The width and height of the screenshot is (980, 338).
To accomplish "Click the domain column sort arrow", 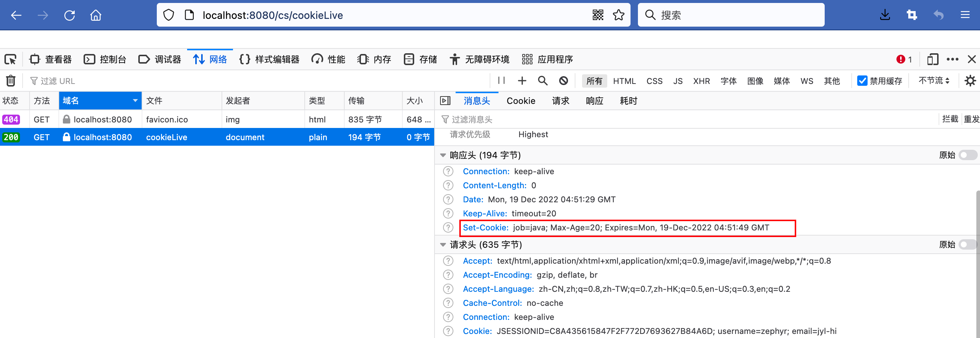I will click(x=135, y=101).
